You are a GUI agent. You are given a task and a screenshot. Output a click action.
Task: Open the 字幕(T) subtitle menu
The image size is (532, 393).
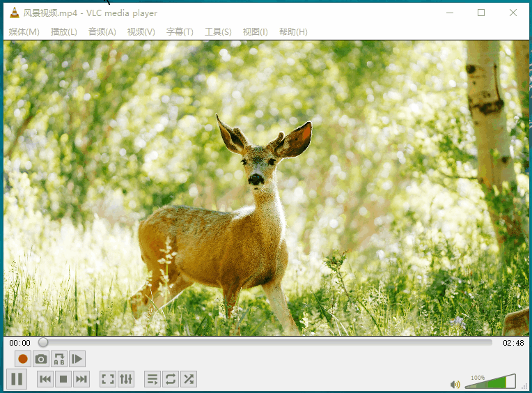pos(180,32)
